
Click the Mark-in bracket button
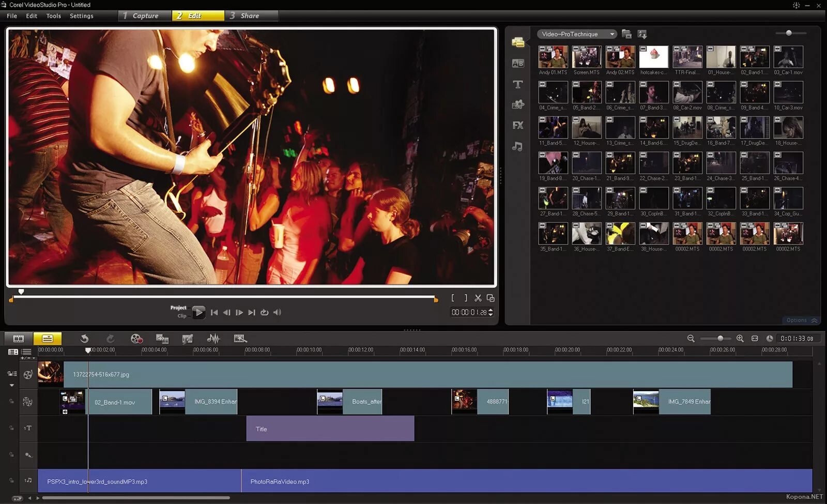coord(453,298)
